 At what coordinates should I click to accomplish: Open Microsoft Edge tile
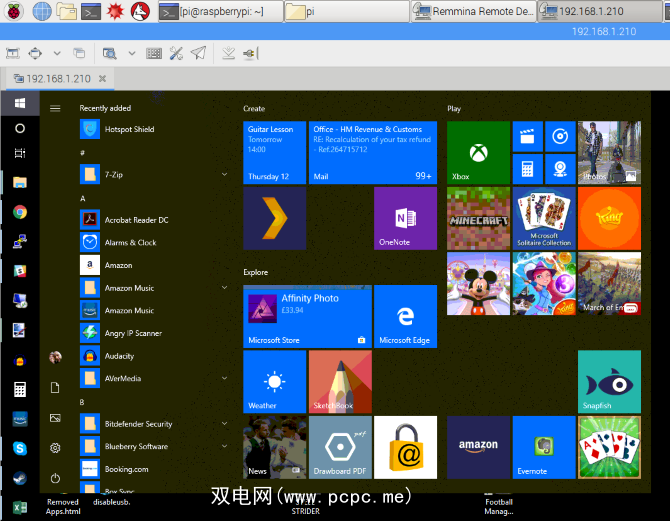point(405,316)
